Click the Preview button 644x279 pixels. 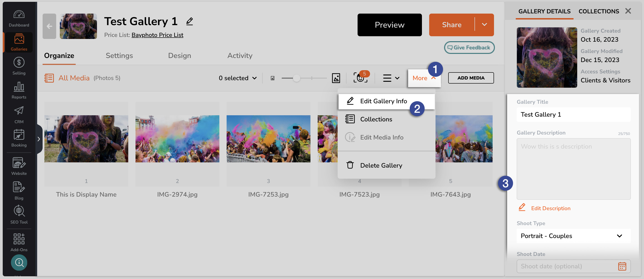click(390, 24)
